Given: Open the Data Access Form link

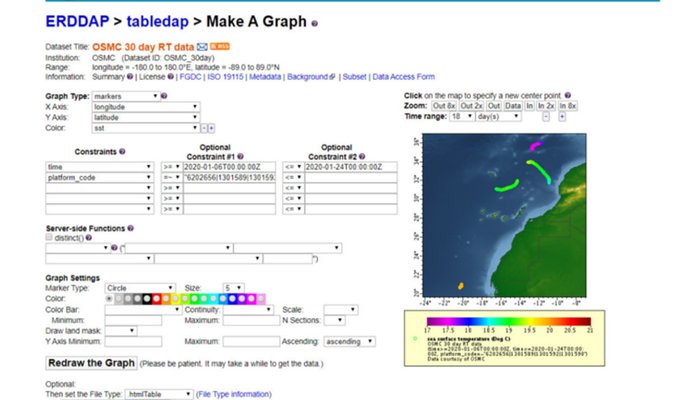Looking at the screenshot, I should pos(403,76).
